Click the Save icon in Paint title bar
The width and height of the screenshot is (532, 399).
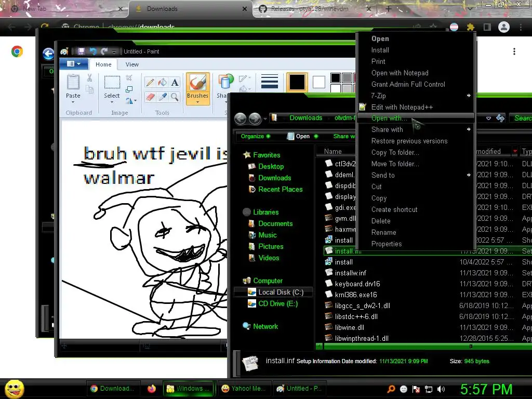81,51
